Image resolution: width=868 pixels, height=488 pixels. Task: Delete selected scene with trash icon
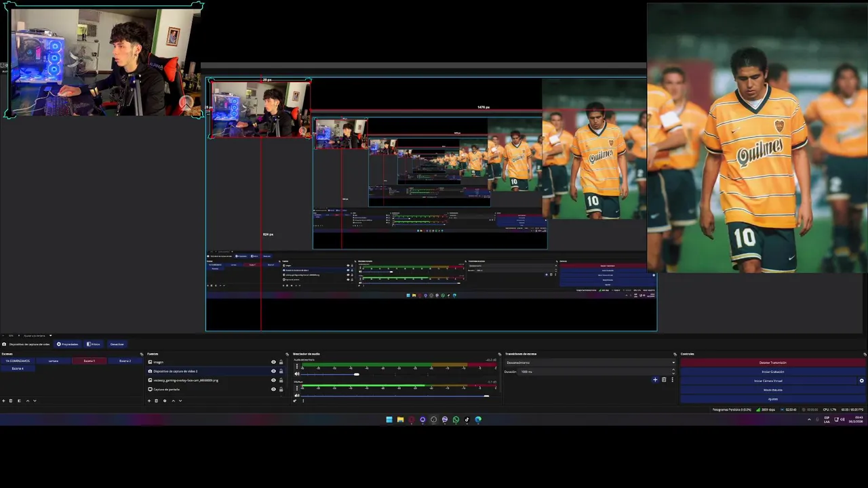pyautogui.click(x=11, y=401)
